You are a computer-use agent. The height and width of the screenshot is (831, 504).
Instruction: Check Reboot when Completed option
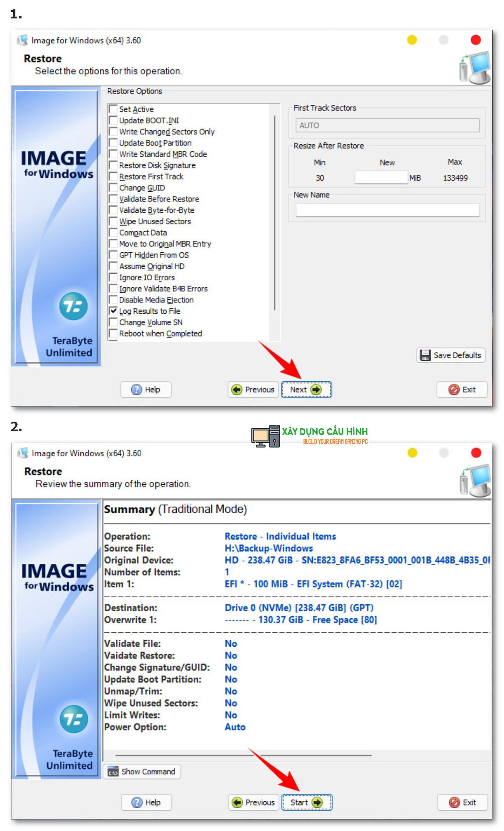(x=113, y=333)
